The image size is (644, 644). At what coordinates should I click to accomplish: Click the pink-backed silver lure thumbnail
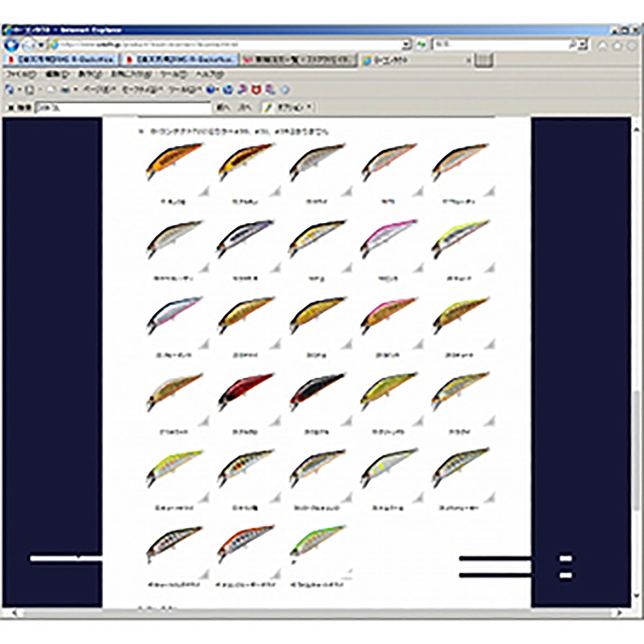tap(389, 238)
